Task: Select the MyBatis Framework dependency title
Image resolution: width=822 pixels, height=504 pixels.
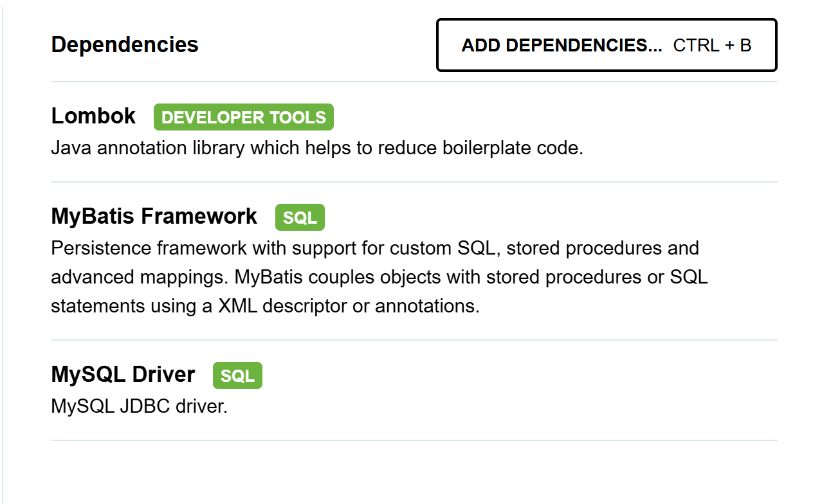Action: pos(154,216)
